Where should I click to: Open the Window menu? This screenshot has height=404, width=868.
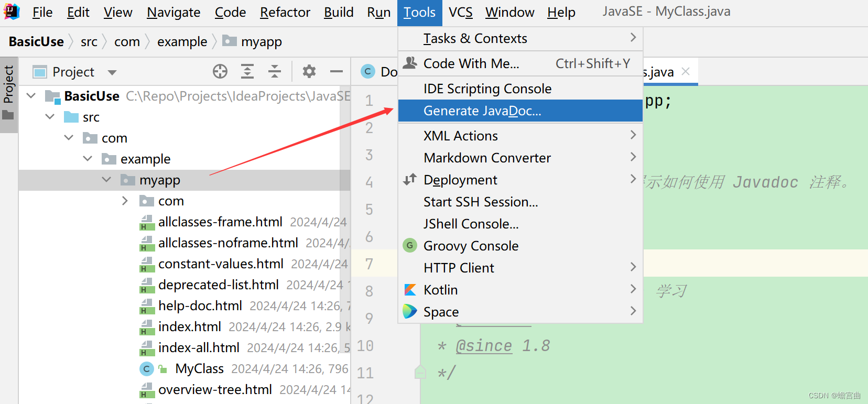click(510, 12)
